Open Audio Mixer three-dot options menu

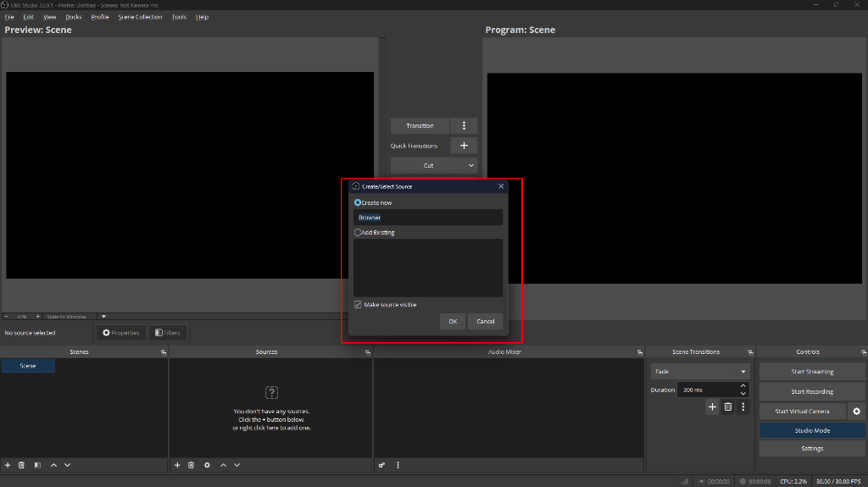tap(398, 465)
